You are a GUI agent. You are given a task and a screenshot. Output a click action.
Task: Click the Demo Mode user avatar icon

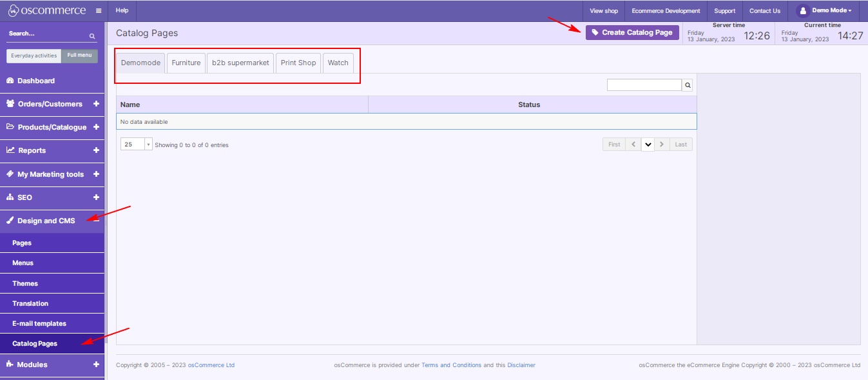tap(802, 10)
